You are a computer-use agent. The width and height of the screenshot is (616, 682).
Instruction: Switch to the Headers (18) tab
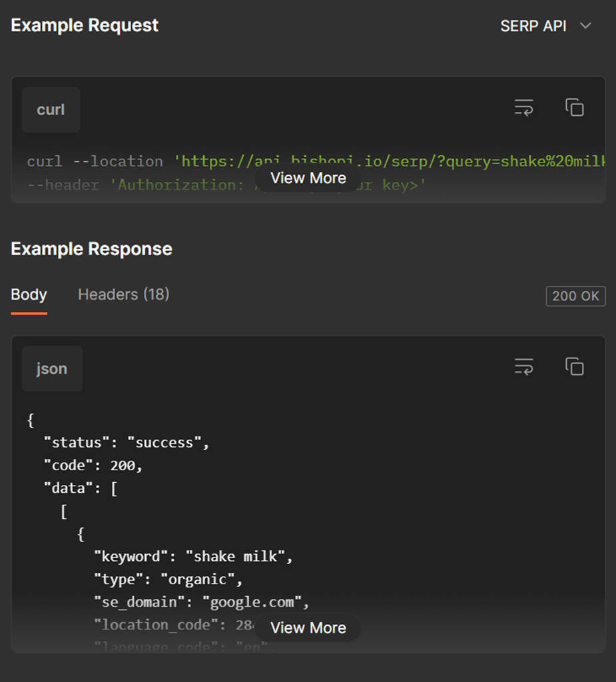coord(123,294)
